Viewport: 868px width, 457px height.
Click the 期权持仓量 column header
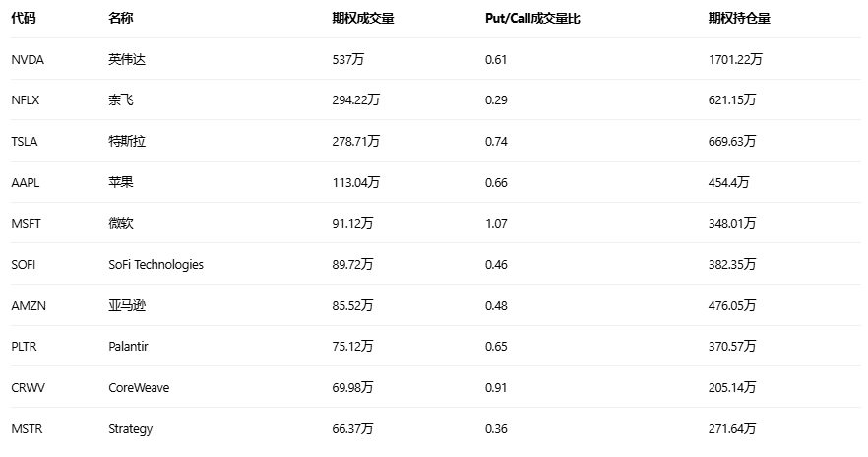click(x=739, y=18)
